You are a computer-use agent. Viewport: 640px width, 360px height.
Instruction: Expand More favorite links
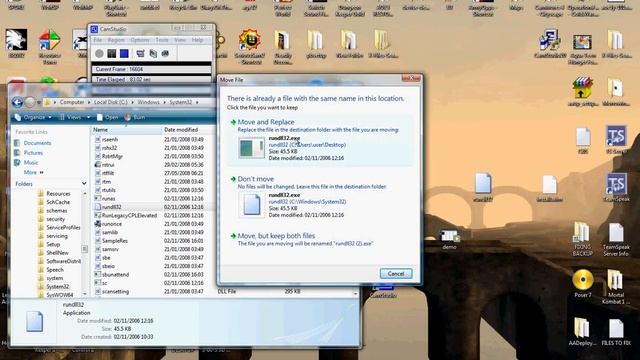[33, 172]
